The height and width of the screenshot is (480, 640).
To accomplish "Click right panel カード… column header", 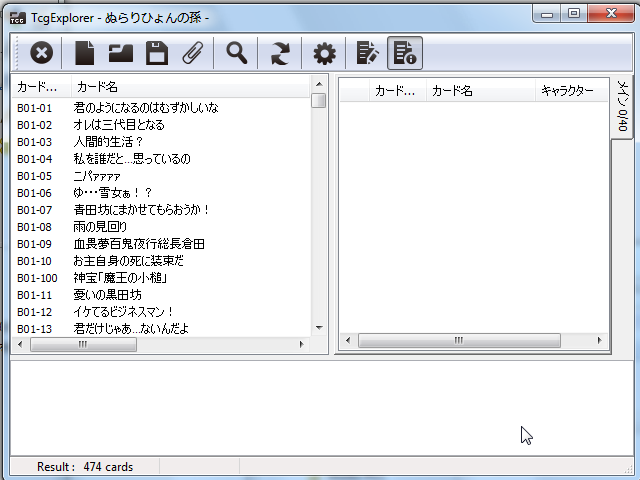I will click(x=398, y=91).
